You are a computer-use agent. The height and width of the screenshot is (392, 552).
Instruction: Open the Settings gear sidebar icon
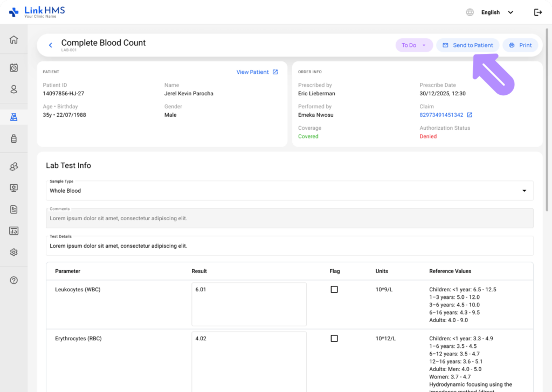pos(13,253)
